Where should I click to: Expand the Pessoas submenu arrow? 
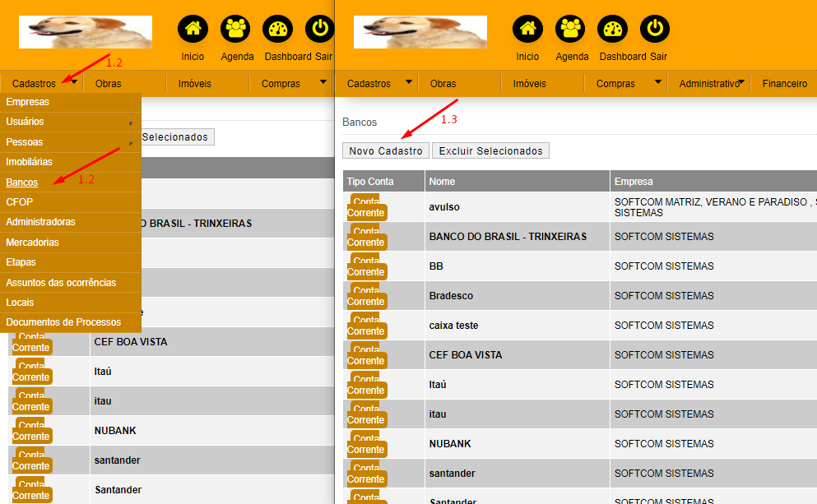pos(130,143)
